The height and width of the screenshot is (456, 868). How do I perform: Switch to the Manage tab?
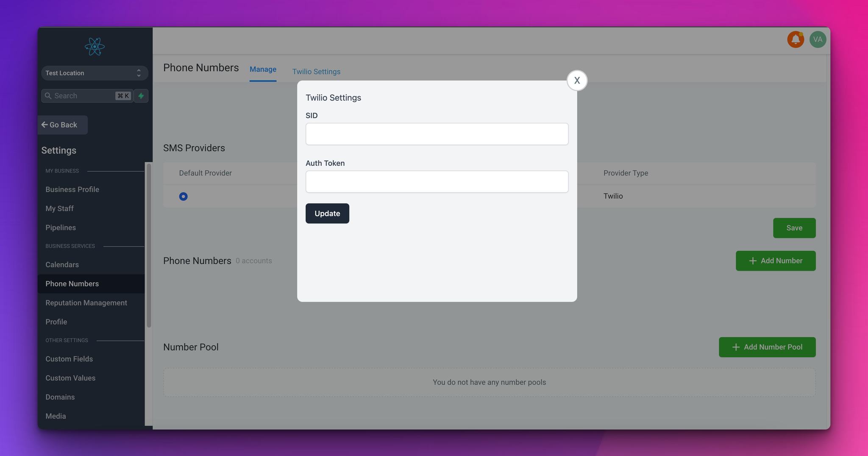pyautogui.click(x=263, y=70)
